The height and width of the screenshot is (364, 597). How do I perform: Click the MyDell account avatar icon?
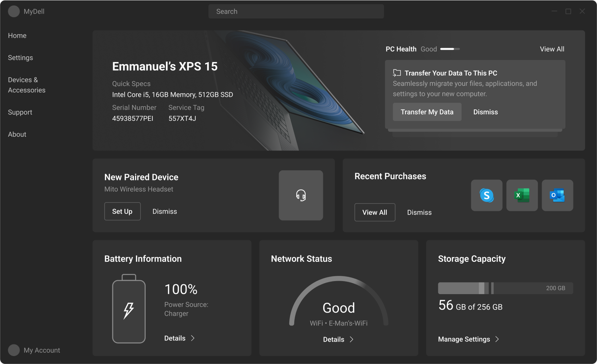pyautogui.click(x=13, y=11)
